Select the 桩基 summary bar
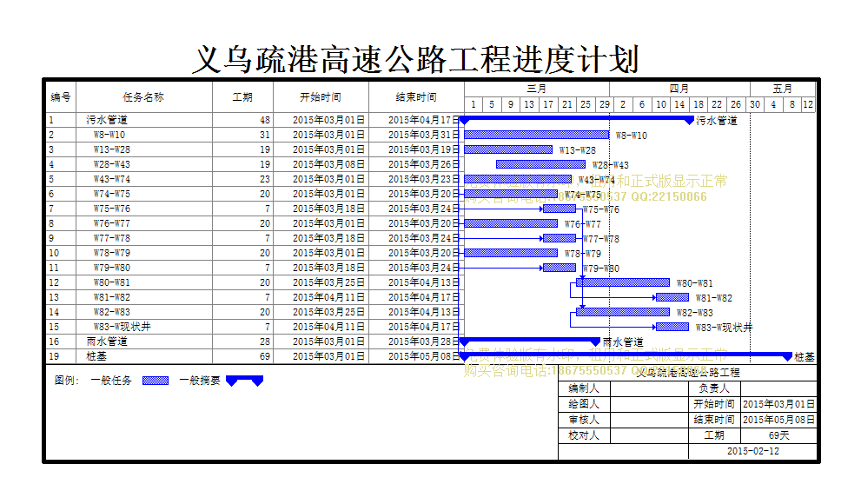Screen dimensions: 861x504 pyautogui.click(x=626, y=356)
